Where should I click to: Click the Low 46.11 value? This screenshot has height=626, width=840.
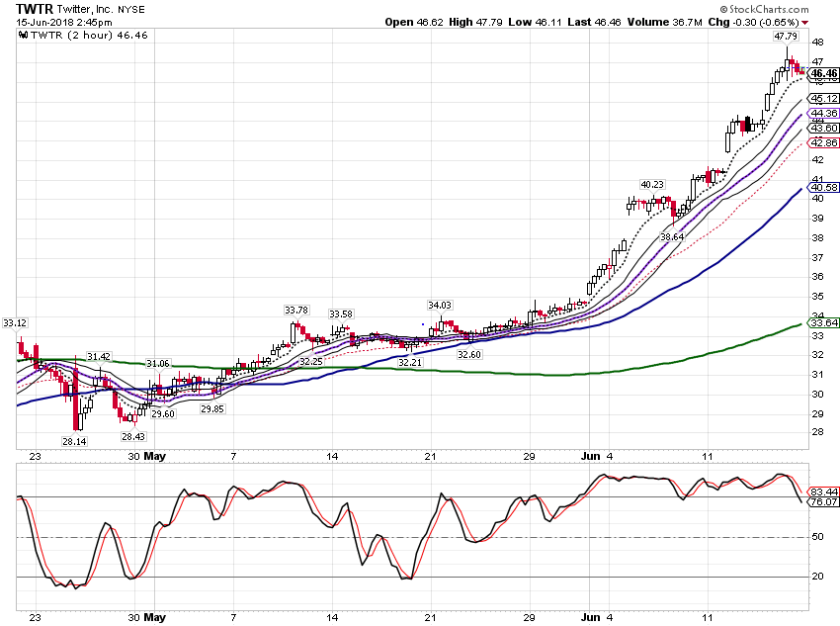[x=535, y=22]
